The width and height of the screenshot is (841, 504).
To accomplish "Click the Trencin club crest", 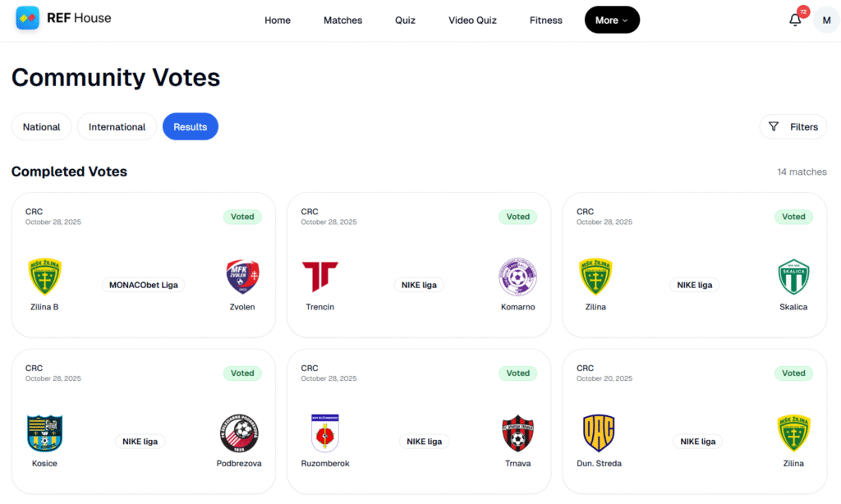I will (319, 277).
